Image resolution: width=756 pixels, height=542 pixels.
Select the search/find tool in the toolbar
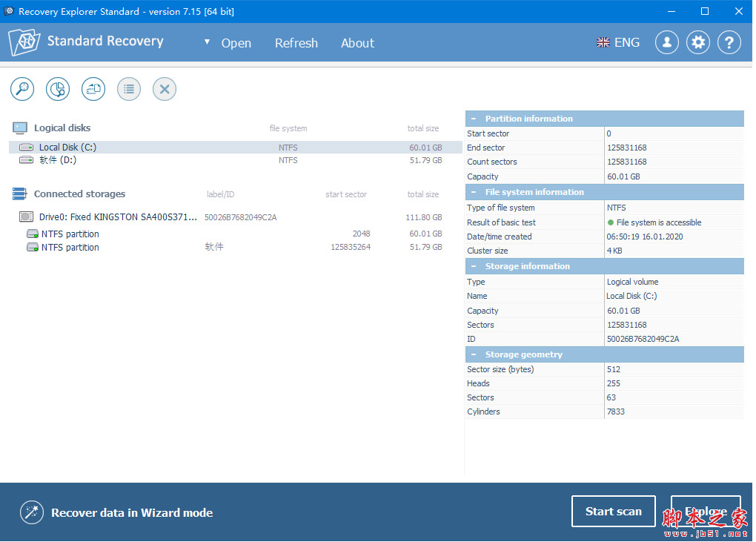[x=21, y=88]
